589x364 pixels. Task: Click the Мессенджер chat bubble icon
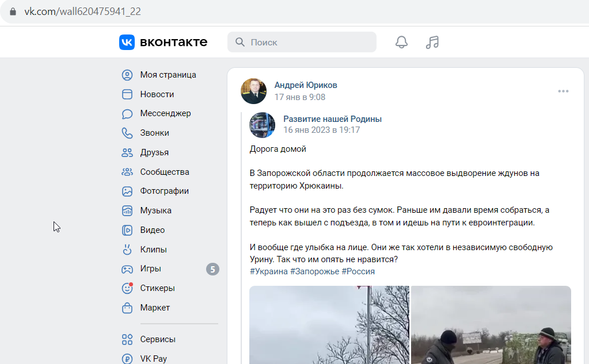tap(127, 114)
